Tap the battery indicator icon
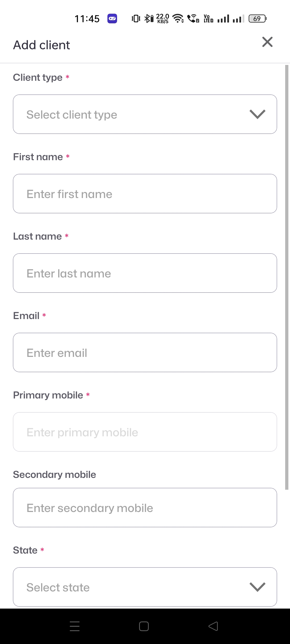Image resolution: width=290 pixels, height=644 pixels. coord(257,19)
